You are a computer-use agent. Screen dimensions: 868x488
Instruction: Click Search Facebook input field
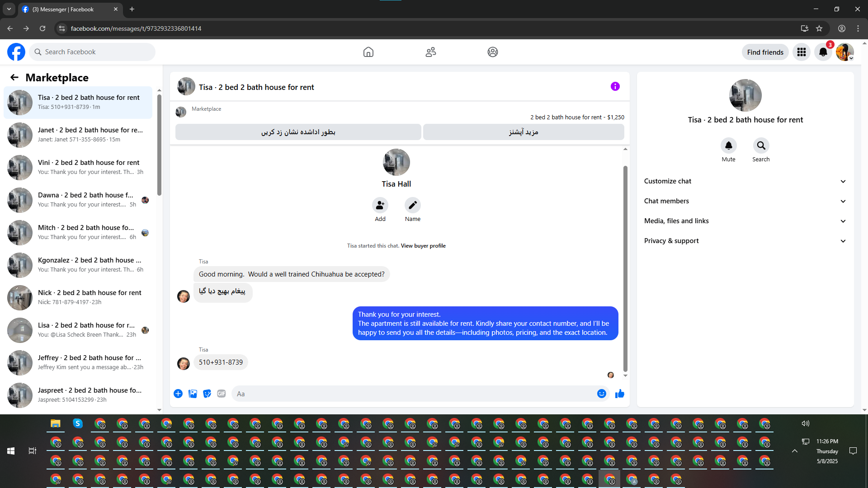click(x=93, y=52)
